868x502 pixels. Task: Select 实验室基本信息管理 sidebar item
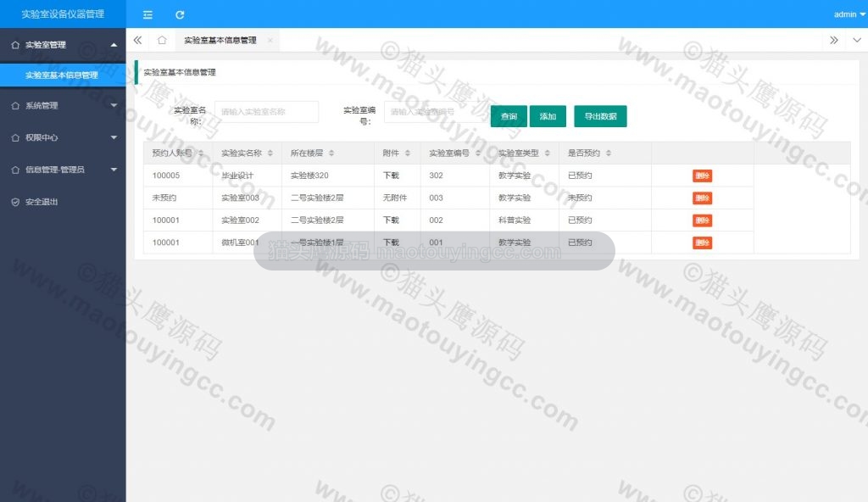(x=63, y=75)
